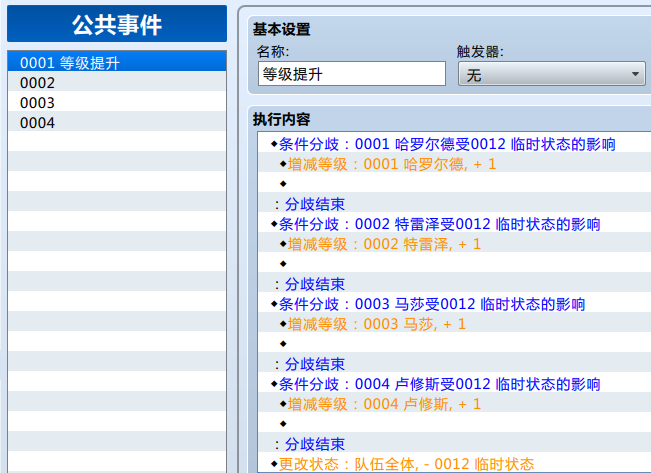Select empty command line under 特雷泽 level change

point(454,264)
